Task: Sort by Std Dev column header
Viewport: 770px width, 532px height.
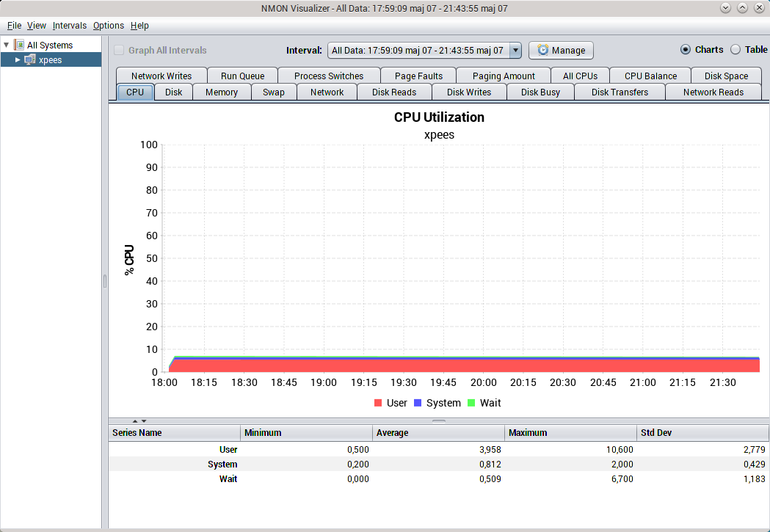Action: tap(702, 432)
